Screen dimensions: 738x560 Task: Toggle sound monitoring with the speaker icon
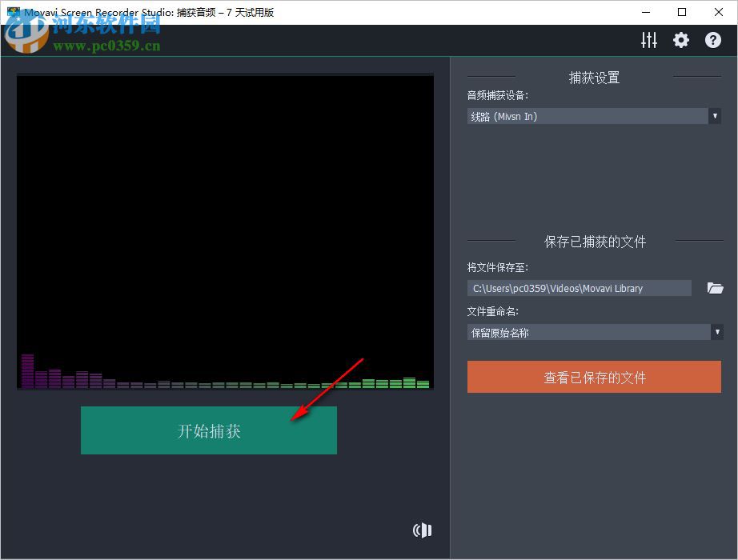pyautogui.click(x=422, y=530)
